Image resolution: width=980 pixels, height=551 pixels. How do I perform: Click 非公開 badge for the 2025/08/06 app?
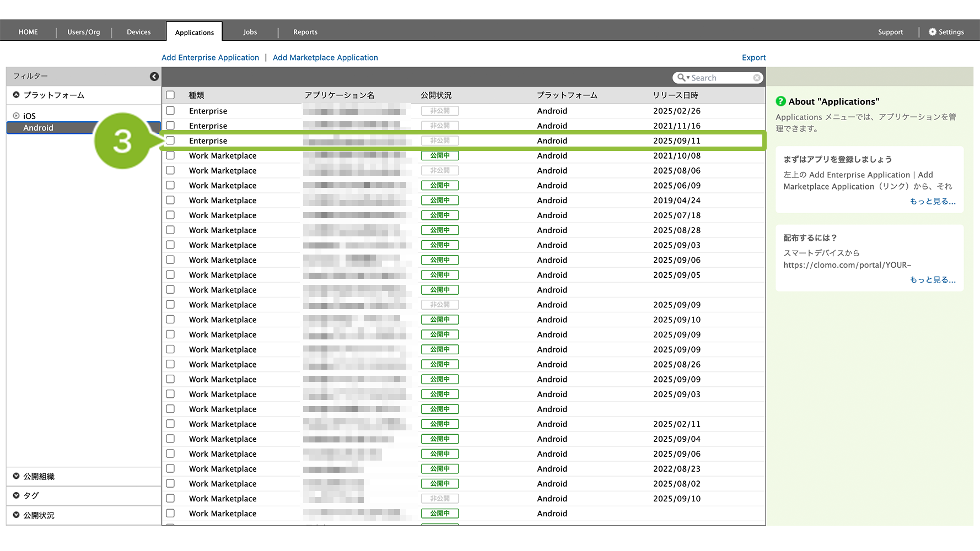pos(439,171)
